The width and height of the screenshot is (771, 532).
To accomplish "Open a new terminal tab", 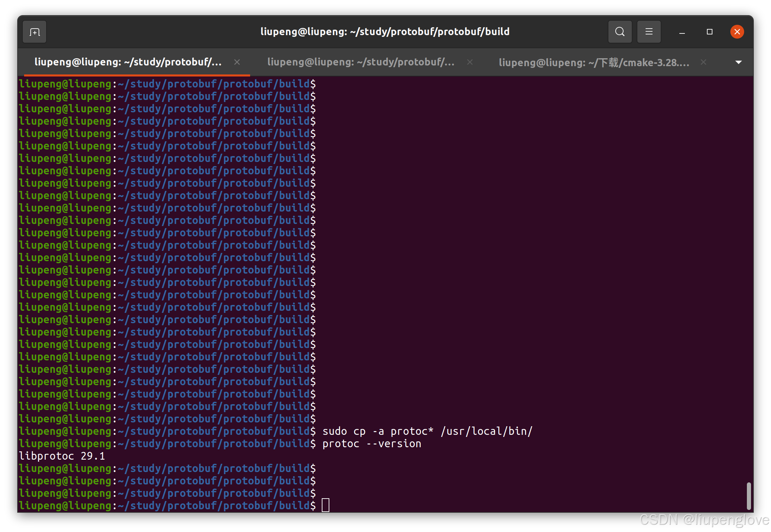I will (34, 32).
